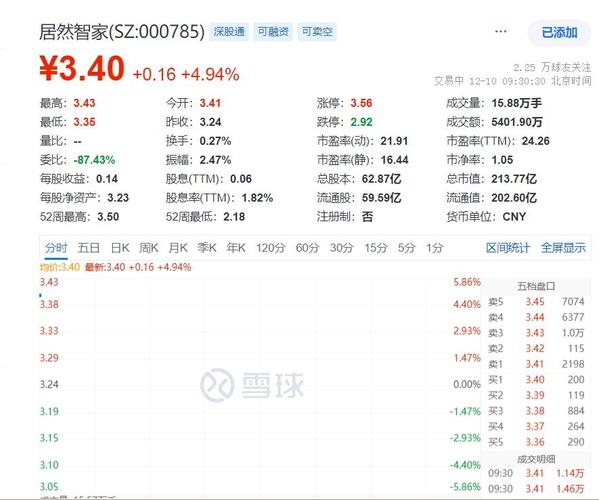Click the 总股本 value 62.87亿
The width and height of the screenshot is (599, 500).
point(381,179)
